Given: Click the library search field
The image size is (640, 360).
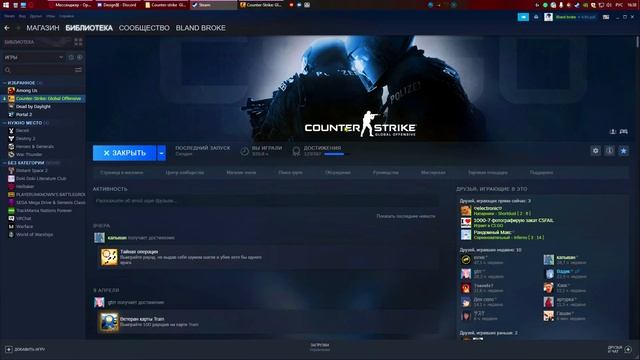Looking at the screenshot, I should point(39,70).
